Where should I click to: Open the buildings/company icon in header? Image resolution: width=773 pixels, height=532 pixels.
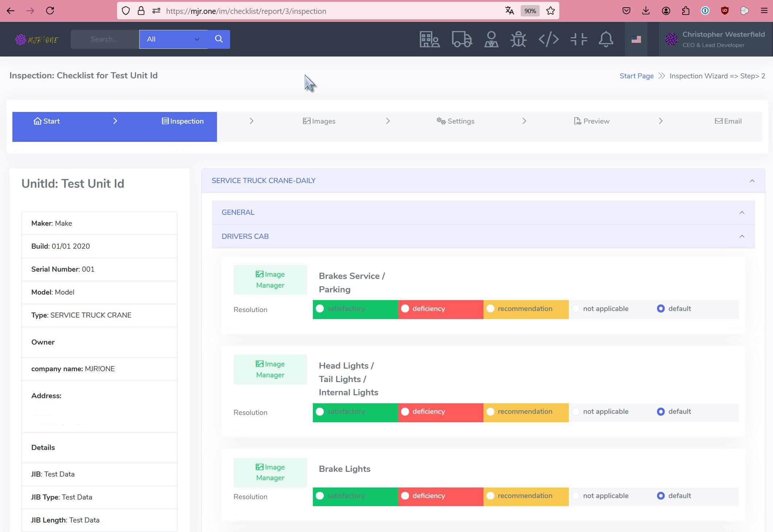[430, 39]
